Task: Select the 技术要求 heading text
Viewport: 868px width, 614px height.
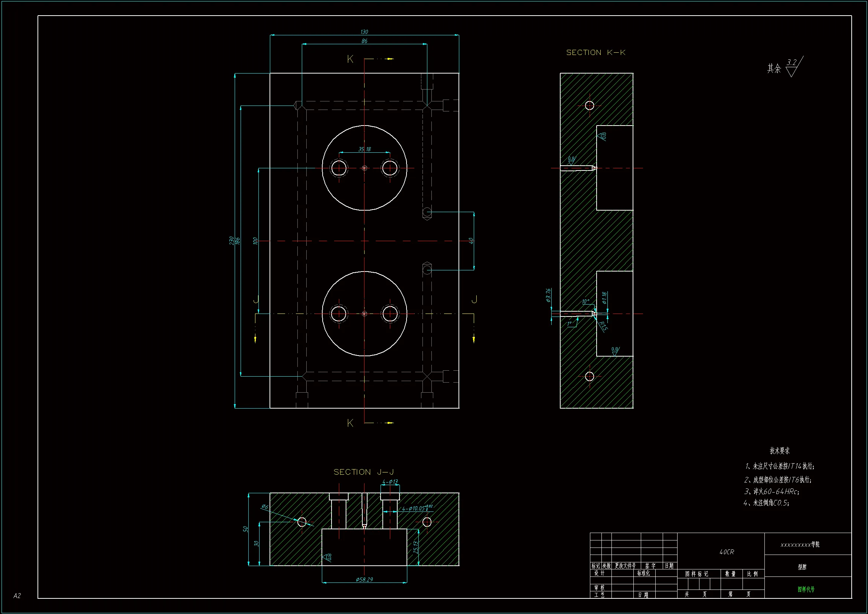Action: (x=780, y=451)
